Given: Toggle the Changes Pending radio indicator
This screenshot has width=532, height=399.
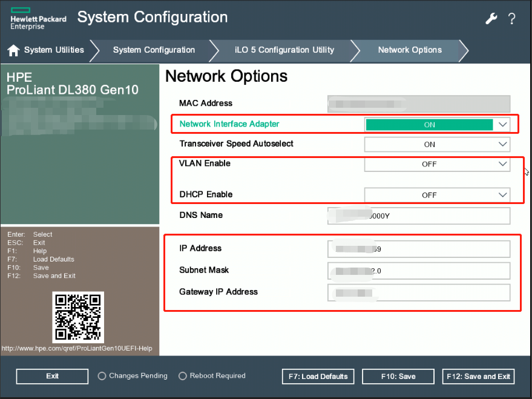Looking at the screenshot, I should [x=102, y=376].
